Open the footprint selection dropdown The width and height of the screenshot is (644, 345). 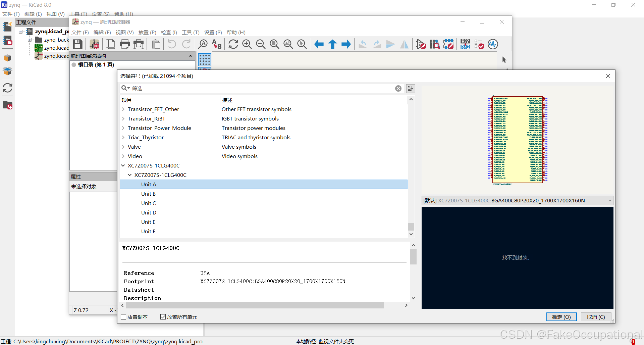(517, 200)
